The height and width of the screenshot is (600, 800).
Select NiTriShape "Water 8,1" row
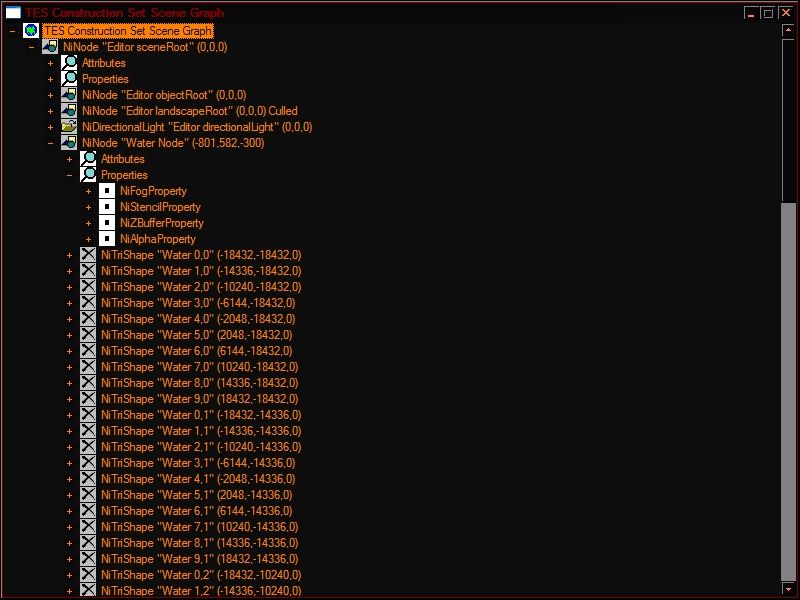click(199, 543)
